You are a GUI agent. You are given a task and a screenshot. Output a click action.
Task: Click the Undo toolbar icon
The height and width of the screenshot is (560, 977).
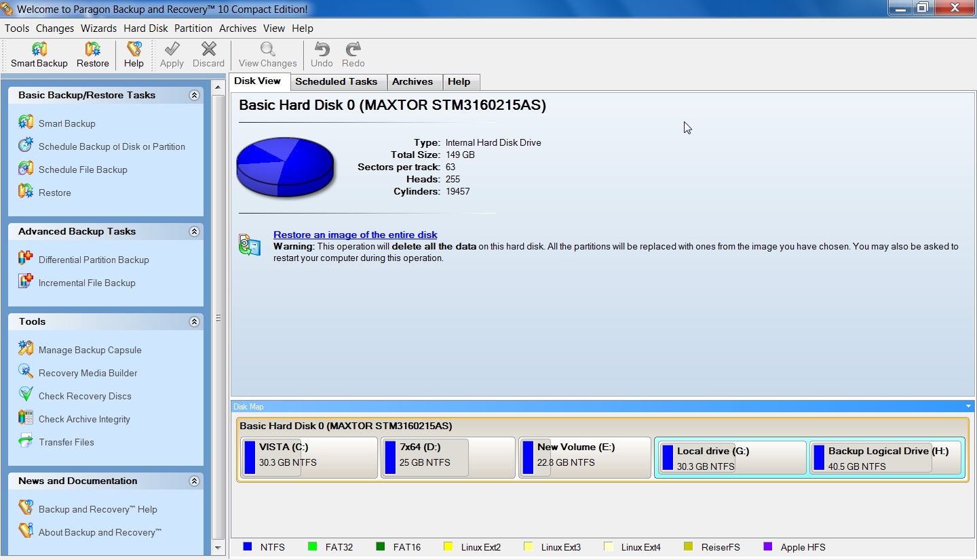click(x=322, y=49)
